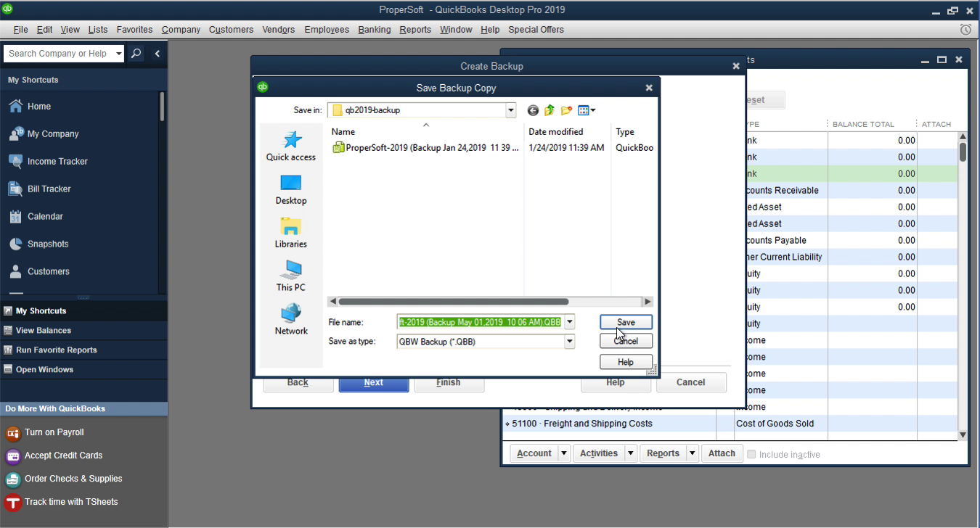Open the Special Offers menu

click(536, 30)
